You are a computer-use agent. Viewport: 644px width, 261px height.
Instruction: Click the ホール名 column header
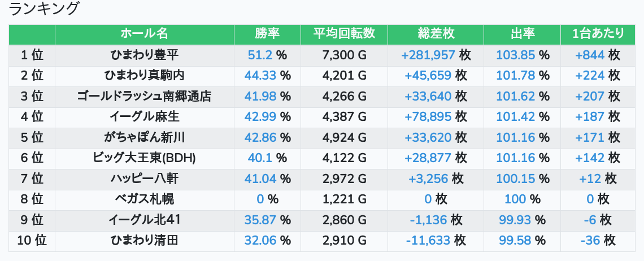(144, 34)
